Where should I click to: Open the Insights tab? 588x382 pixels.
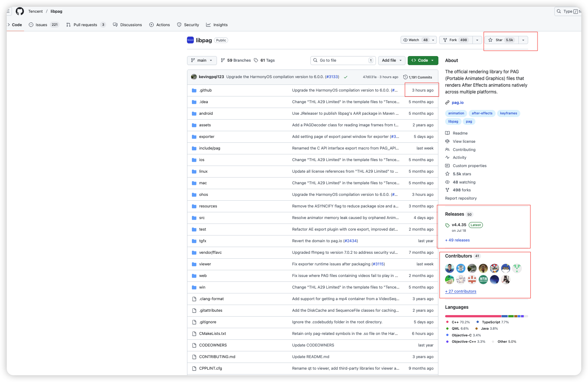point(217,25)
